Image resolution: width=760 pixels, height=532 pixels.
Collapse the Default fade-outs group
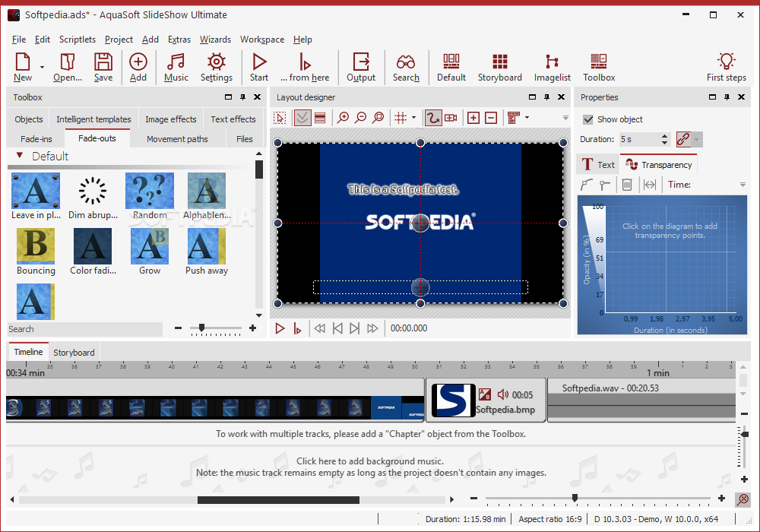point(20,156)
